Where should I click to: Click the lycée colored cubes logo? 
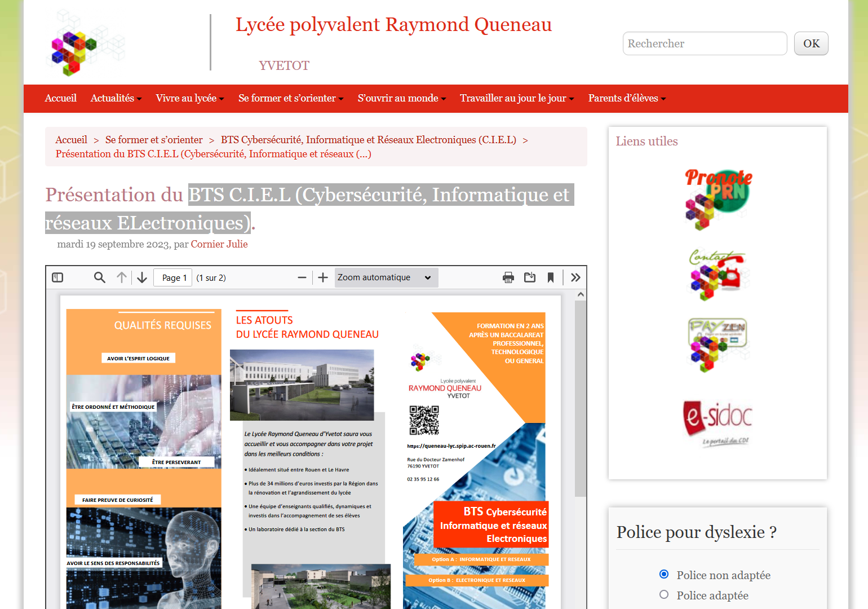point(85,44)
